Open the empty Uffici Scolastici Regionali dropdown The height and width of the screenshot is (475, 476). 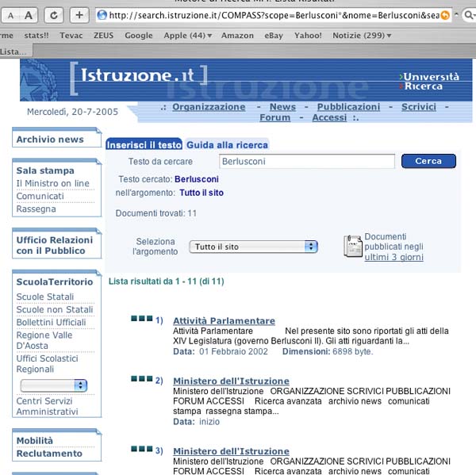point(54,385)
